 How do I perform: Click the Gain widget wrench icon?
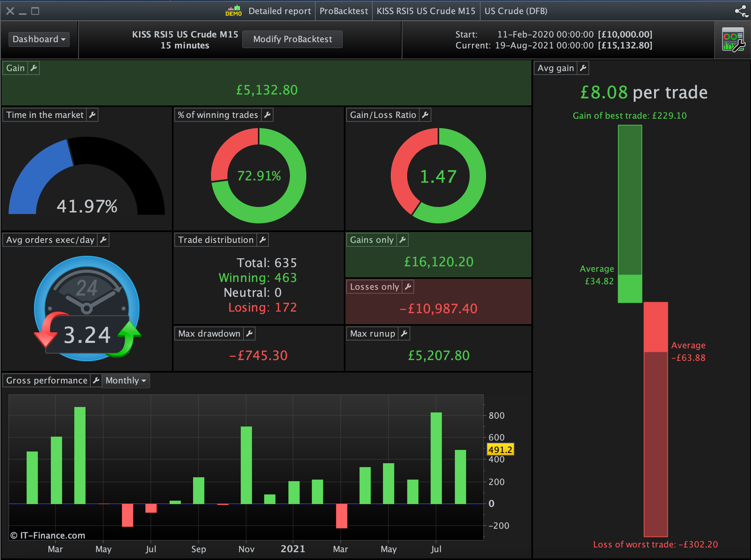click(34, 68)
